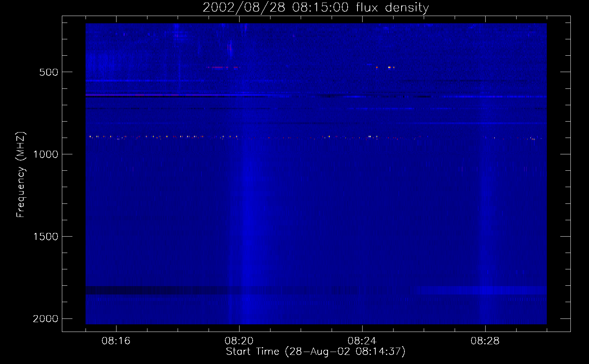This screenshot has height=364, width=589.
Task: Click the 08:20 time tick label
Action: click(239, 341)
